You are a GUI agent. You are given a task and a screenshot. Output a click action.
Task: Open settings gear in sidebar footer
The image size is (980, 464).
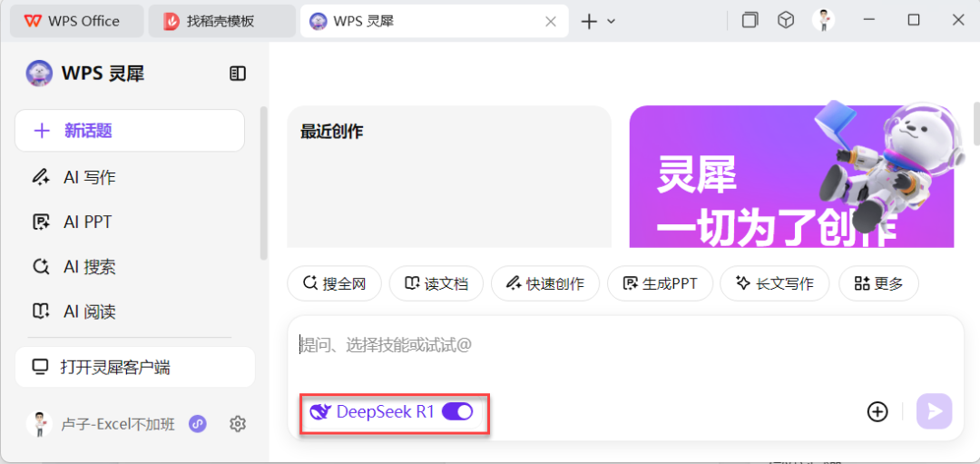point(237,424)
